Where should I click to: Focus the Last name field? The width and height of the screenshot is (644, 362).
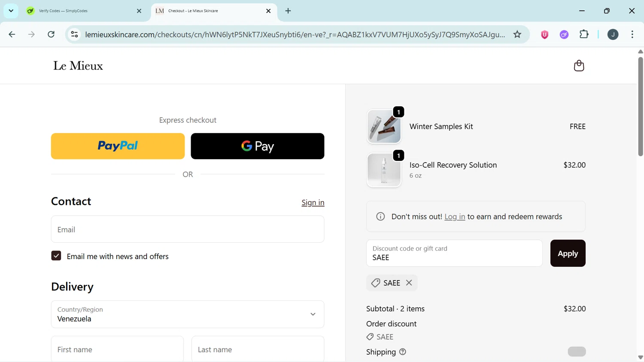coord(258,349)
